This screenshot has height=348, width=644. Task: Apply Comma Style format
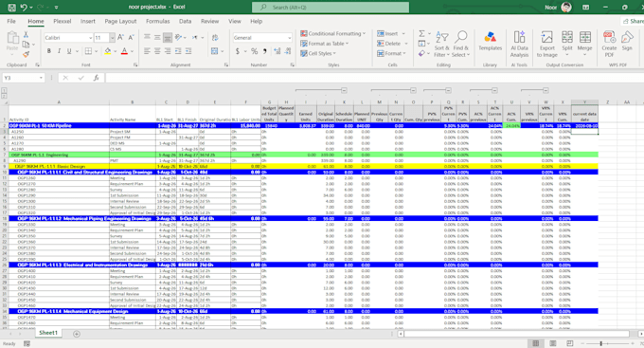pyautogui.click(x=264, y=51)
